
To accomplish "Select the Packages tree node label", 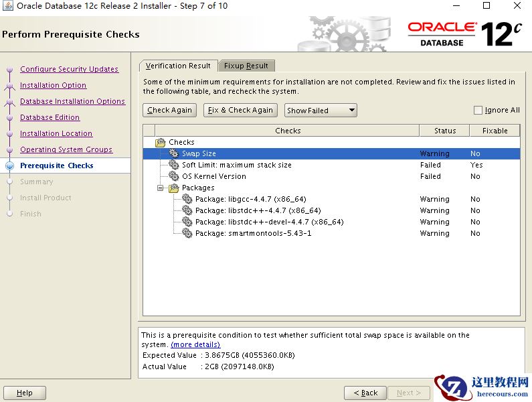I will [x=198, y=188].
